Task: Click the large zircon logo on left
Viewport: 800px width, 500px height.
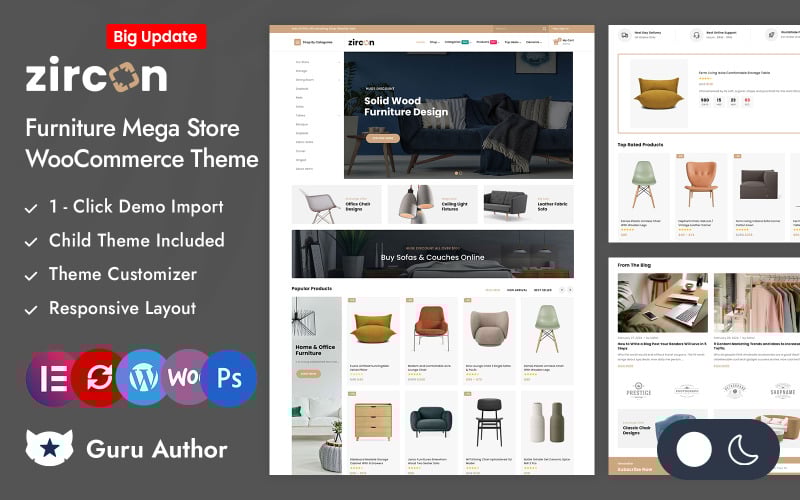Action: [x=96, y=74]
